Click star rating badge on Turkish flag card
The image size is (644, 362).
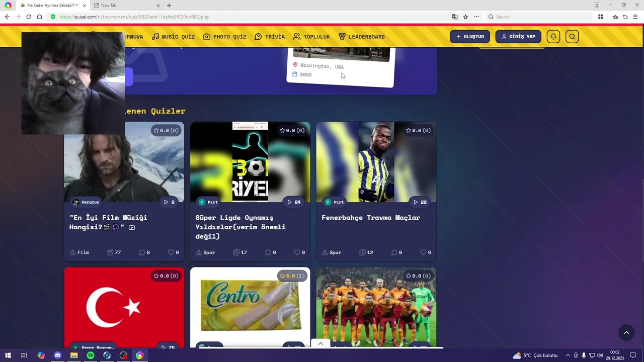tap(166, 276)
